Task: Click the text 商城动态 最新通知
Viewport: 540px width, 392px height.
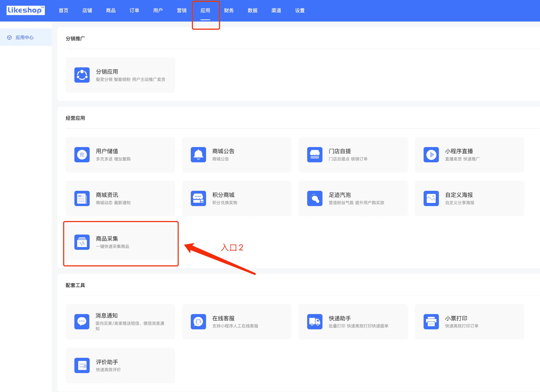Action: 113,203
